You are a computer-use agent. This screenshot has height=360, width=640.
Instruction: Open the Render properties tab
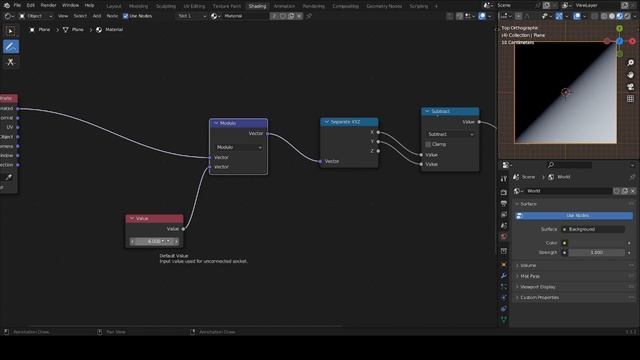click(x=504, y=192)
